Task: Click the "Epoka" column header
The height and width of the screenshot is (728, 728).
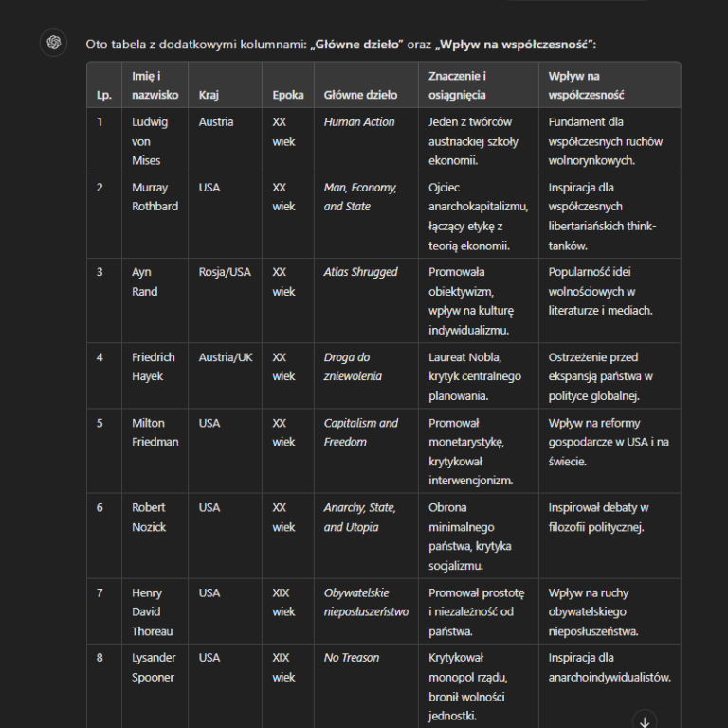Action: [288, 95]
